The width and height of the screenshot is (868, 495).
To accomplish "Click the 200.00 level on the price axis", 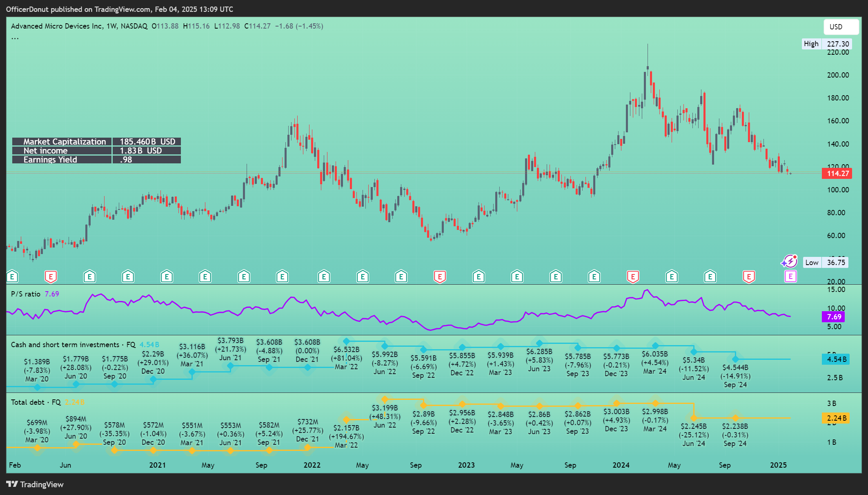I will pyautogui.click(x=838, y=75).
